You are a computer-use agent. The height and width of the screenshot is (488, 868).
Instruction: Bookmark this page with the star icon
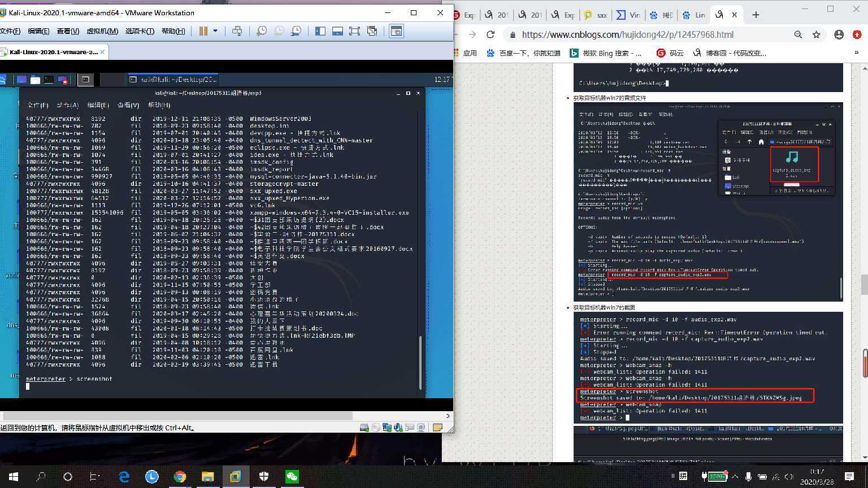pos(816,34)
